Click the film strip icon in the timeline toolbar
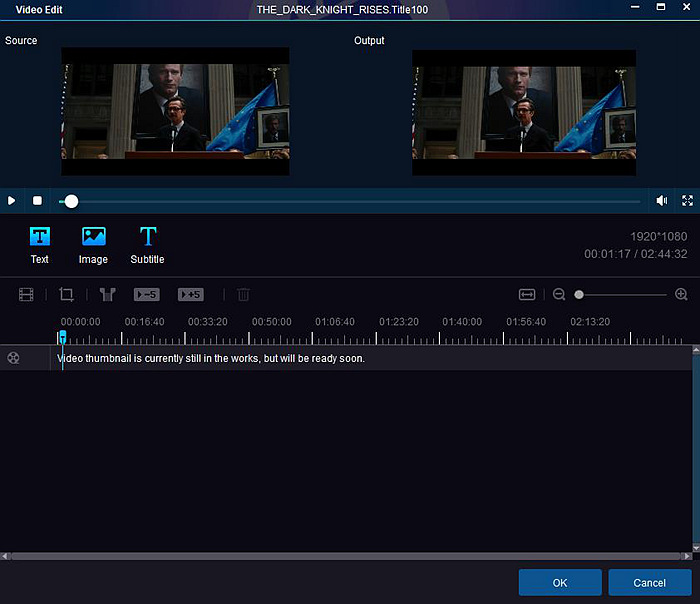The image size is (700, 604). click(x=26, y=295)
